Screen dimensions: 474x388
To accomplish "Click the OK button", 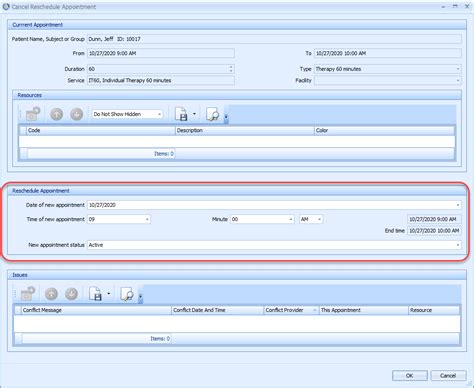I will 410,376.
